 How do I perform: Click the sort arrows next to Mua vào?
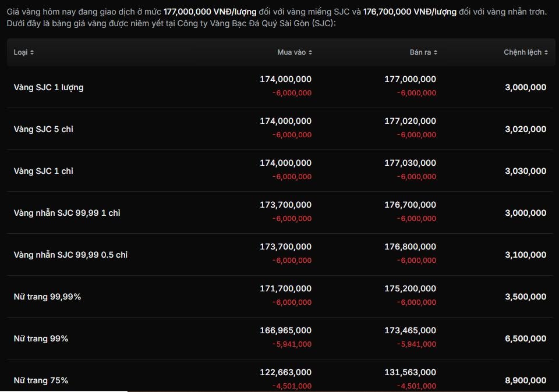click(310, 52)
